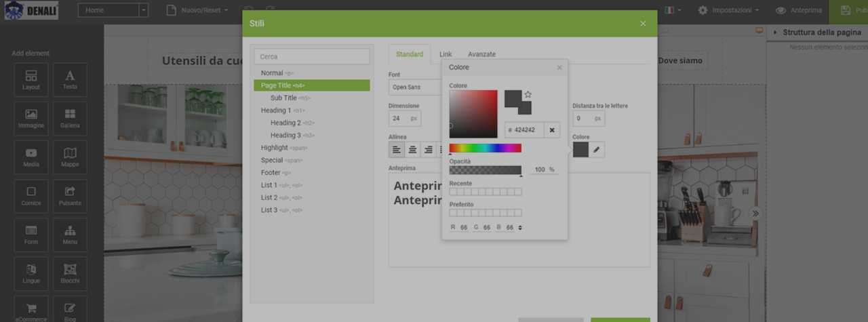The height and width of the screenshot is (322, 868).
Task: Click the pencil icon beside color swatch
Action: pos(596,150)
